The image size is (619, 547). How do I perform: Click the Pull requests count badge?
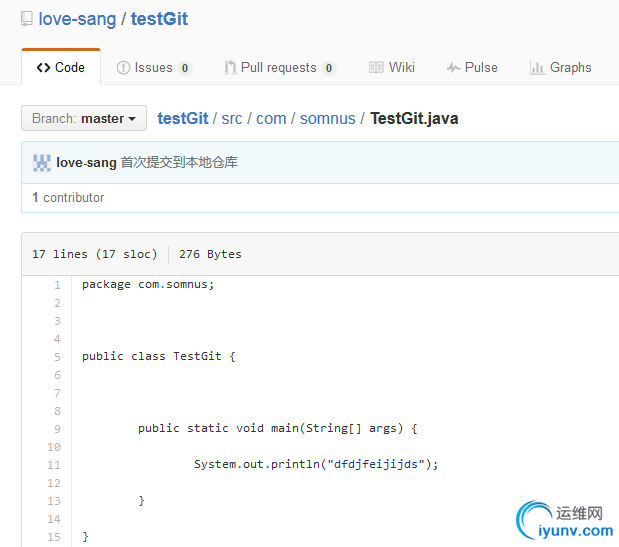tap(329, 68)
